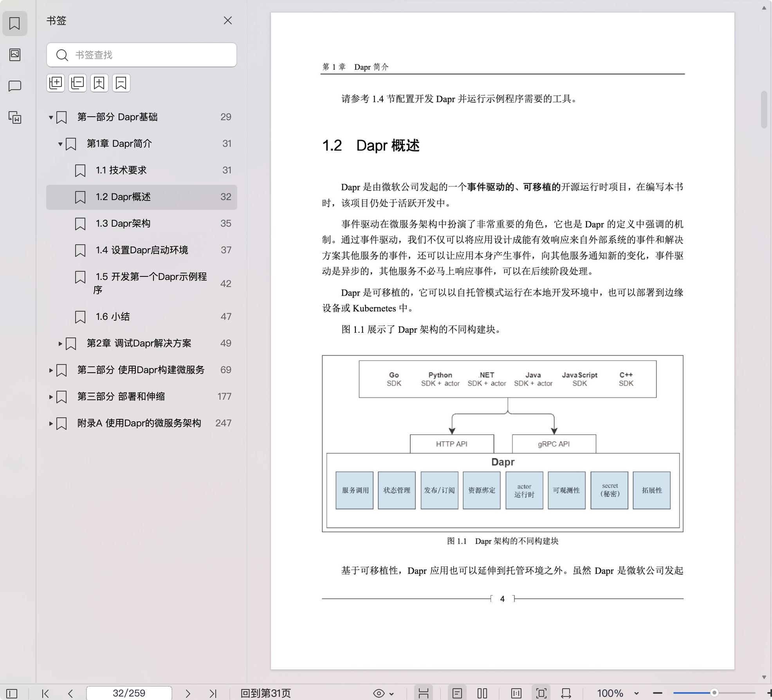Click bookmark icon beside 附录A 使用Dapr的微服务架构
The image size is (772, 700).
pos(61,424)
